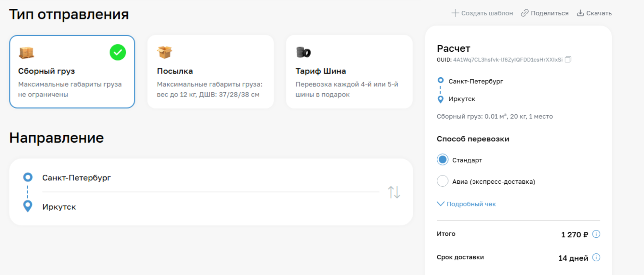Click Иркутск in the Расчет panel
644x275 pixels.
click(x=462, y=99)
